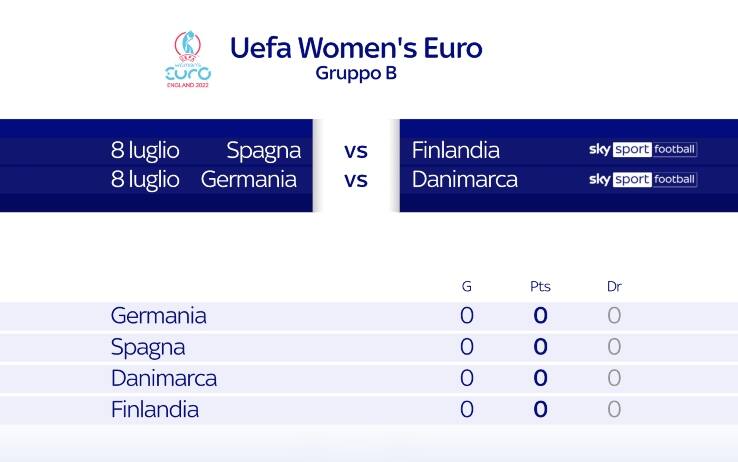Click Danimarca in the second fixture

pos(465,180)
